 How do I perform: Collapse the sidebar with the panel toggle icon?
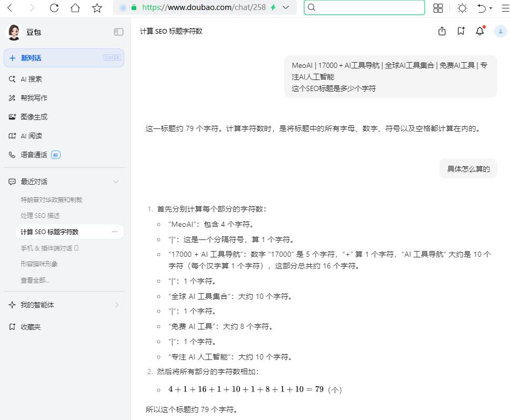tap(118, 32)
